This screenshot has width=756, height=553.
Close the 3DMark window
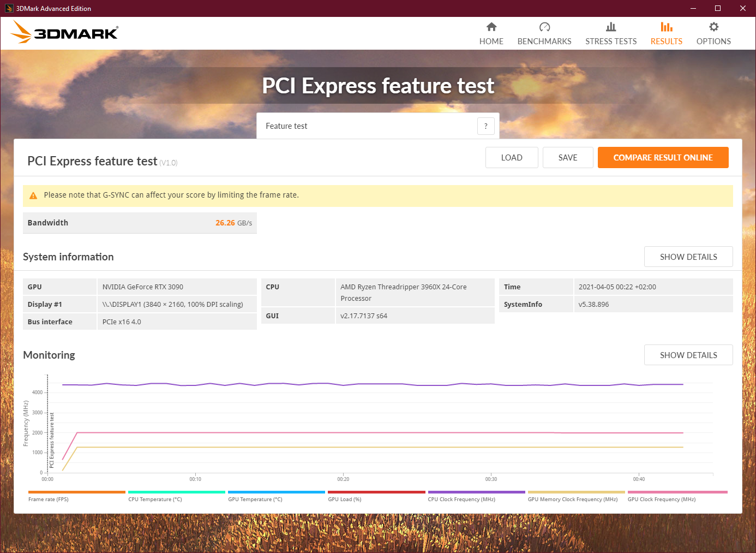[743, 8]
